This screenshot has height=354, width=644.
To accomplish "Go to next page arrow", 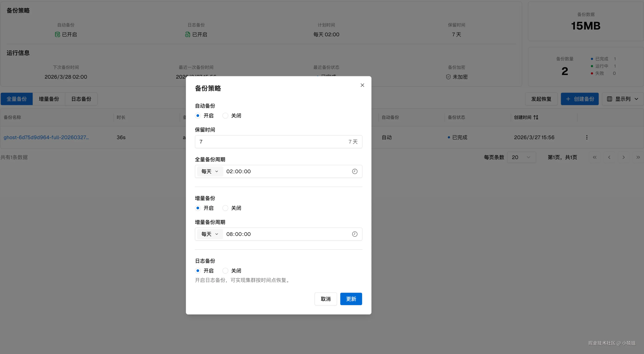I will (624, 157).
